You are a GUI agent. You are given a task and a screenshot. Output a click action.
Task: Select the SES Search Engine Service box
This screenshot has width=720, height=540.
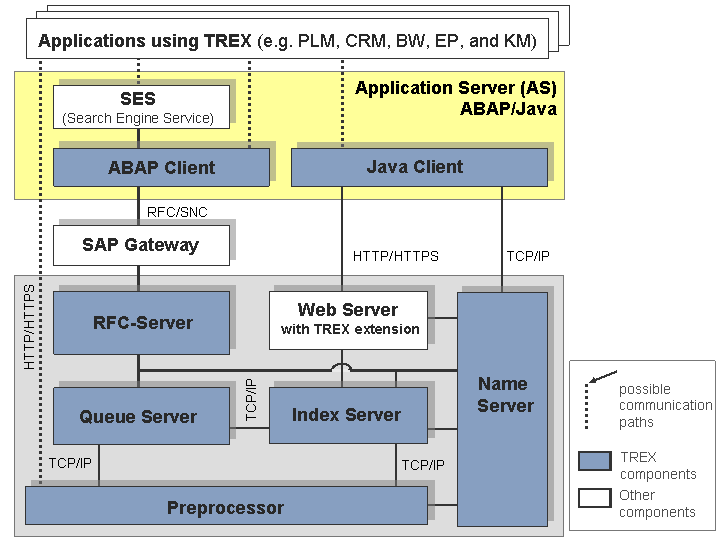coord(141,107)
